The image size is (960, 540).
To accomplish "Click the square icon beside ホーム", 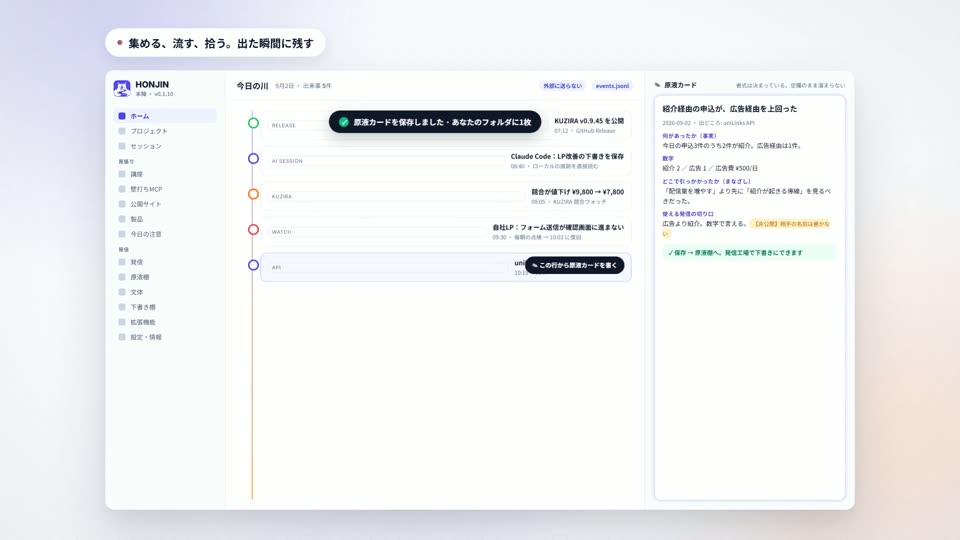I will (122, 116).
